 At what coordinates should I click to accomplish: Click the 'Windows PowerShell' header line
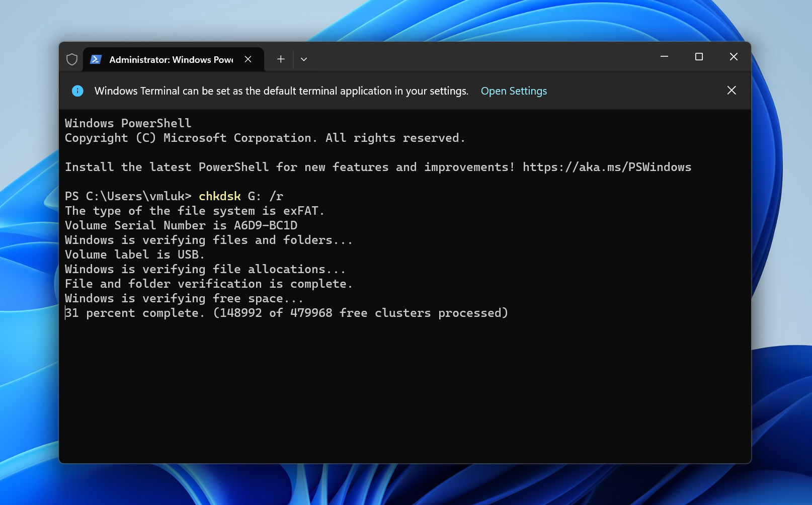(x=128, y=123)
